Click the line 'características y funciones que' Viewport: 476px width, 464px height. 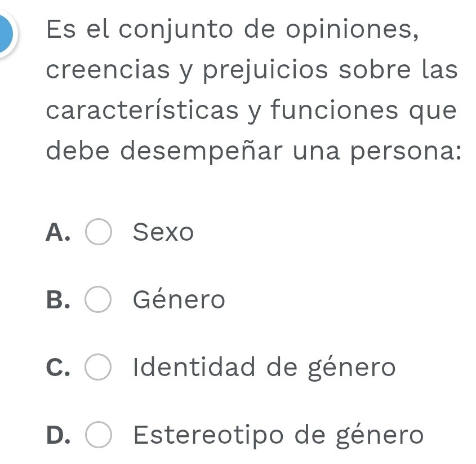pyautogui.click(x=251, y=112)
